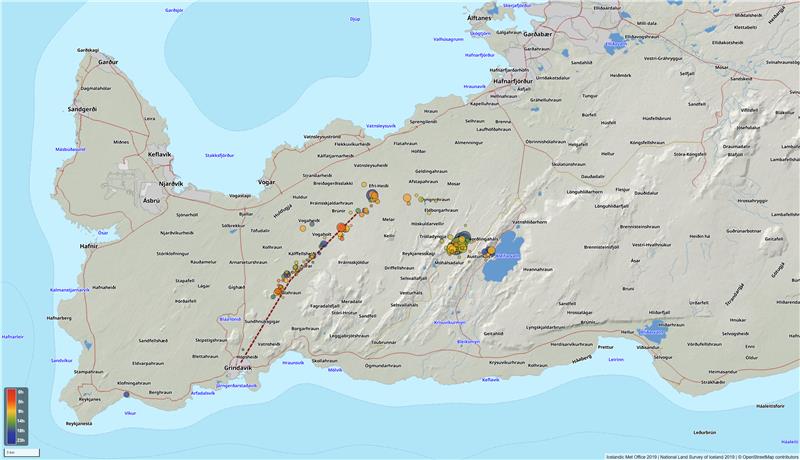The image size is (800, 460).
Task: Click the Keflavík town label
Action: pos(148,154)
